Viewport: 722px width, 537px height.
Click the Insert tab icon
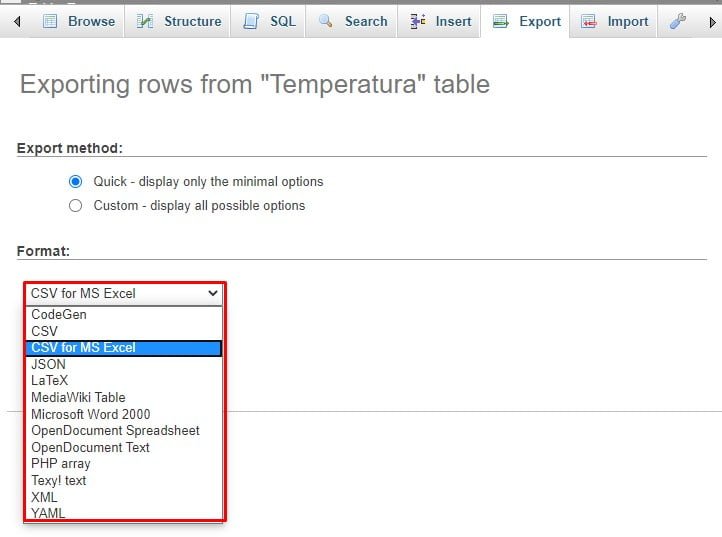pyautogui.click(x=417, y=21)
